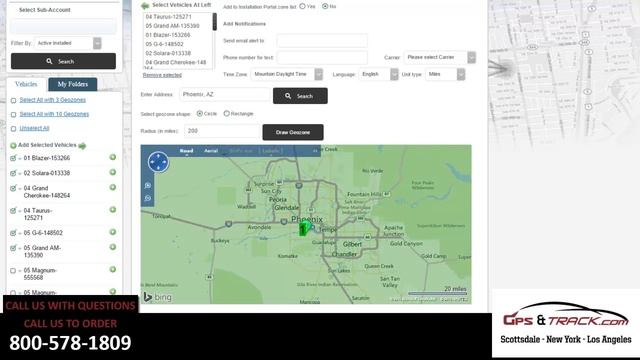This screenshot has height=360, width=640.
Task: Click the green add icon for 02 Solara-013338
Action: pyautogui.click(x=113, y=172)
